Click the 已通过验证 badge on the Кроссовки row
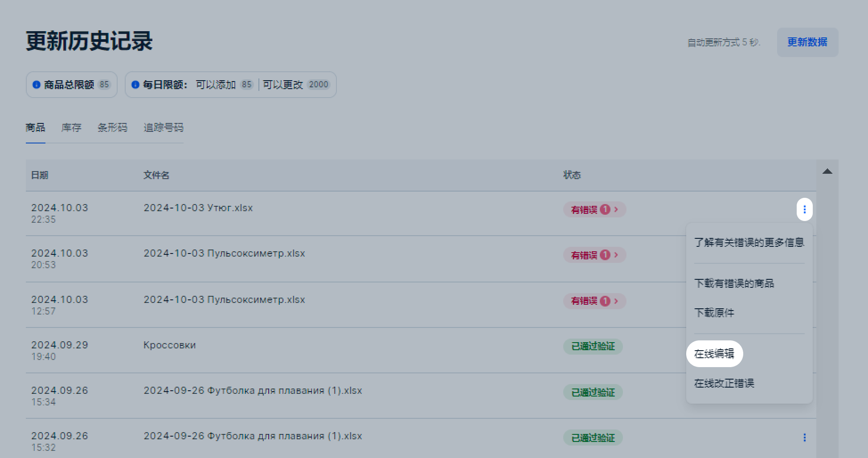This screenshot has width=868, height=458. click(x=593, y=346)
